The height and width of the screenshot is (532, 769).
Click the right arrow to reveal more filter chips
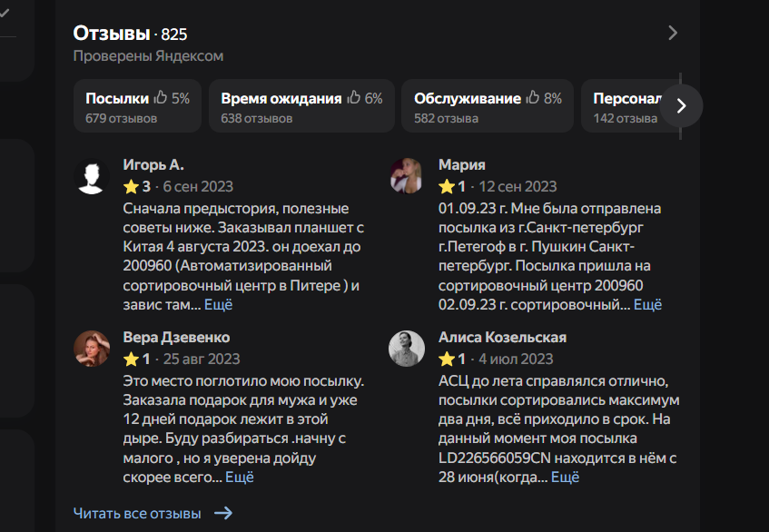click(679, 105)
